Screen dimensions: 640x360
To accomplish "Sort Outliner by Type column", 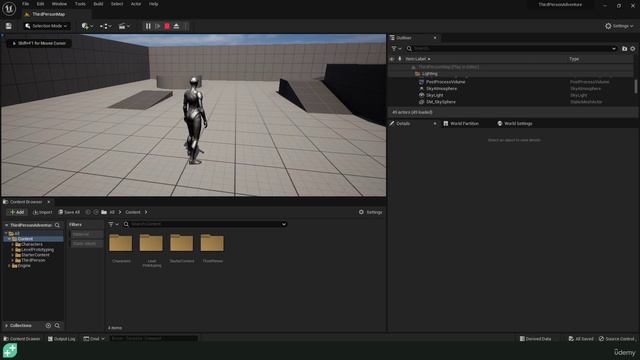I will (574, 59).
